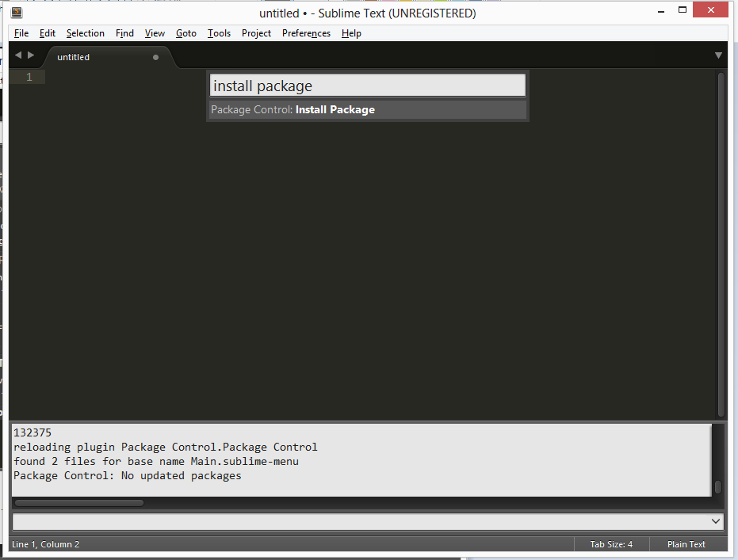Close untitled tab via unsaved dot indicator

point(156,57)
